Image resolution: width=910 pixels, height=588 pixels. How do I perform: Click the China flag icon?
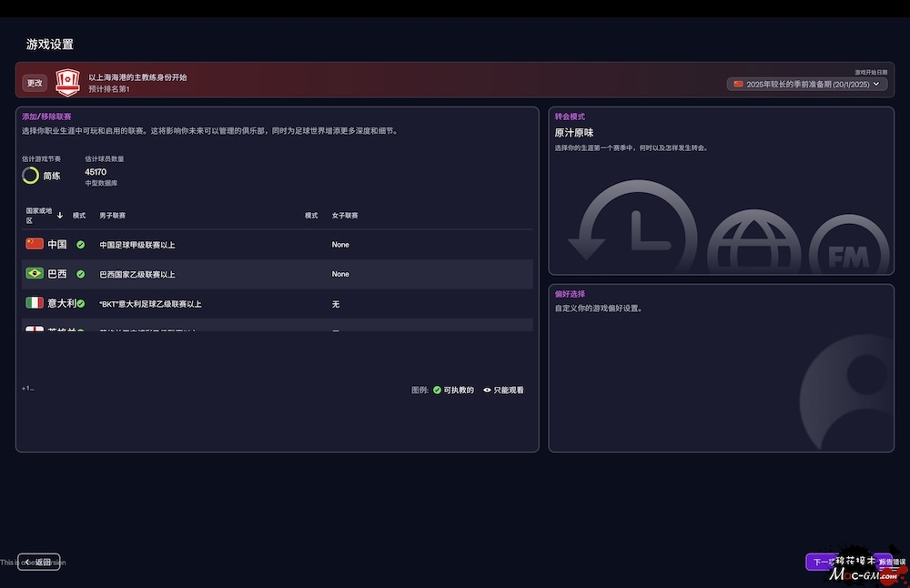35,244
